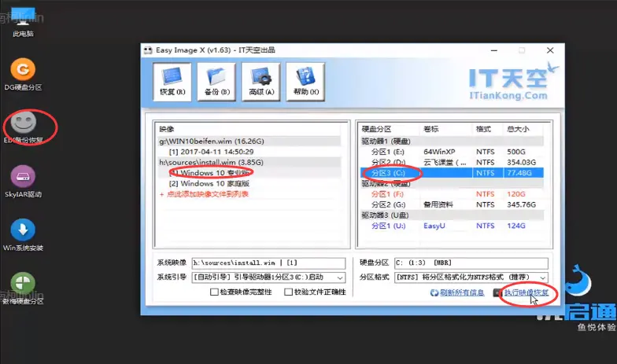Viewport: 617px width, 364px height.
Task: Select 驱动器3 (U盘) group row
Action: [452, 215]
